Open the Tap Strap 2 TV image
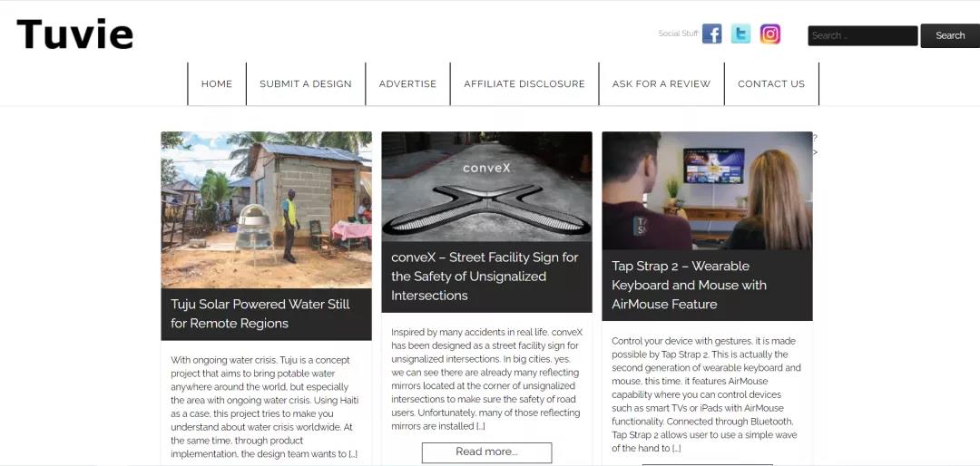Screen dimensions: 980x466 click(x=708, y=191)
